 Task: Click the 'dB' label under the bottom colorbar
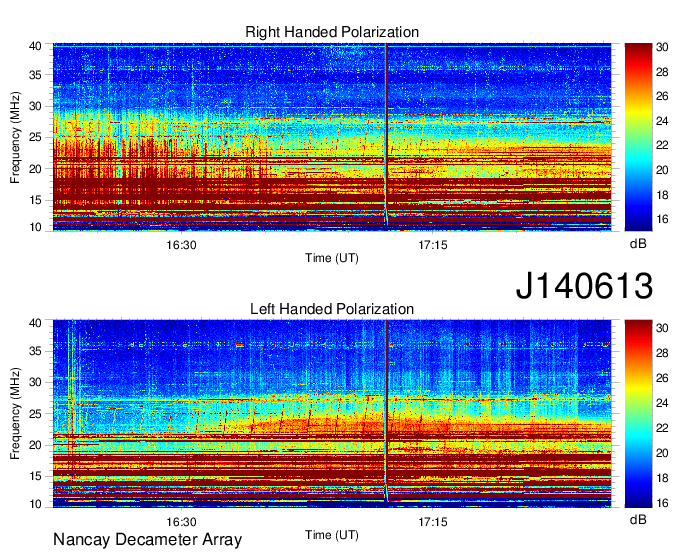[638, 519]
